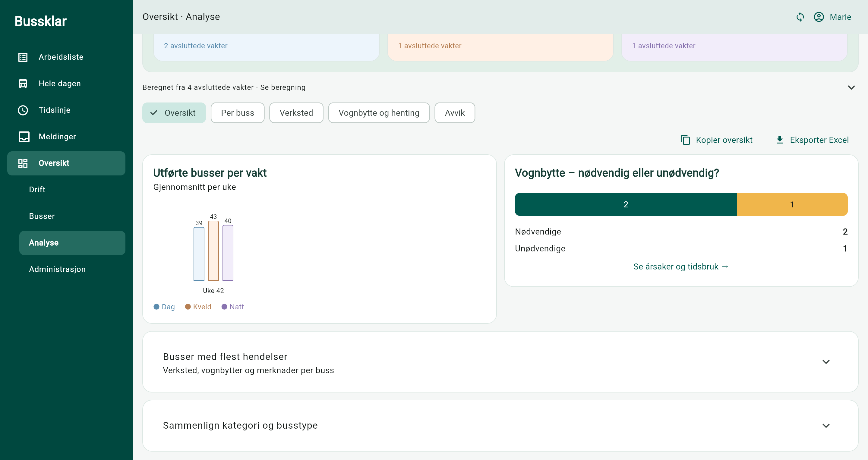The height and width of the screenshot is (460, 868).
Task: Click Eksporter Excel button
Action: click(812, 140)
